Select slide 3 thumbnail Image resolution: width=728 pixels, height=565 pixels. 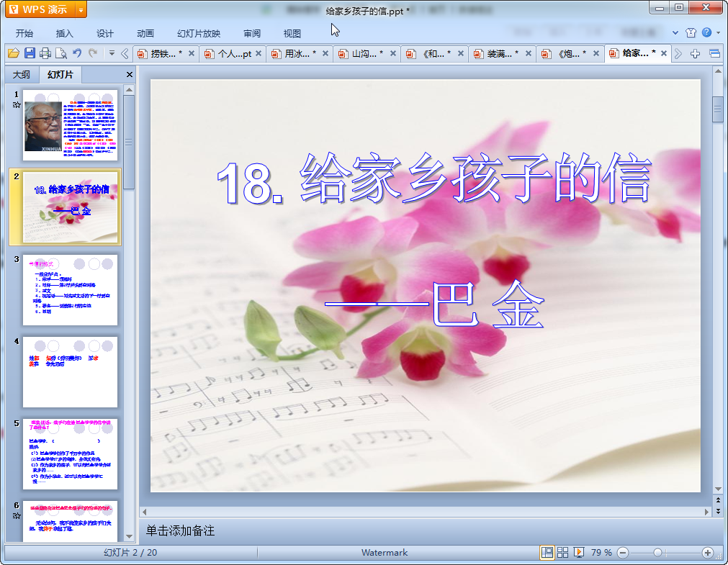pyautogui.click(x=70, y=289)
